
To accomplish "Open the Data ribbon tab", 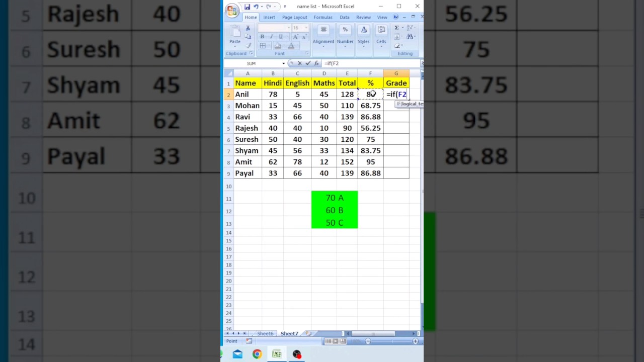I will coord(345,17).
